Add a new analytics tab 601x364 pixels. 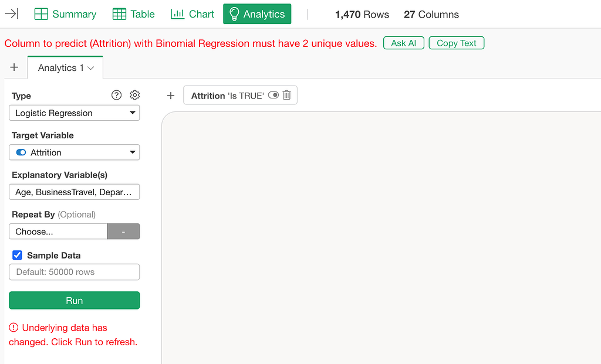point(14,67)
